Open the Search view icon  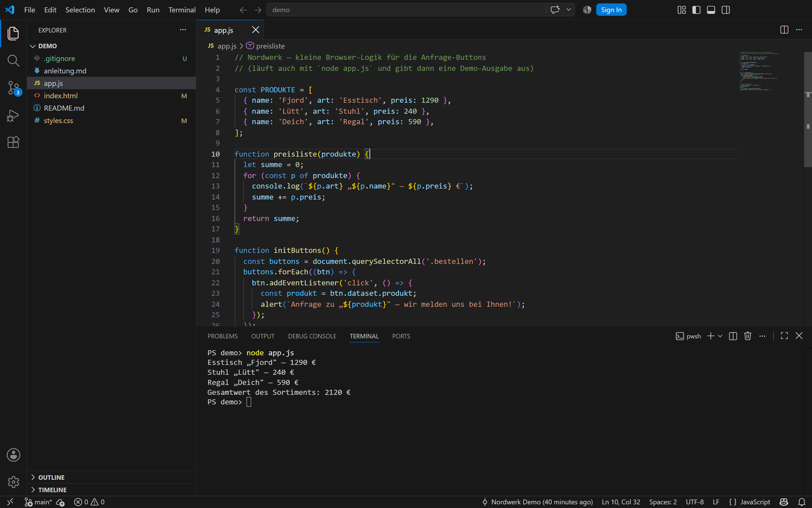tap(14, 60)
